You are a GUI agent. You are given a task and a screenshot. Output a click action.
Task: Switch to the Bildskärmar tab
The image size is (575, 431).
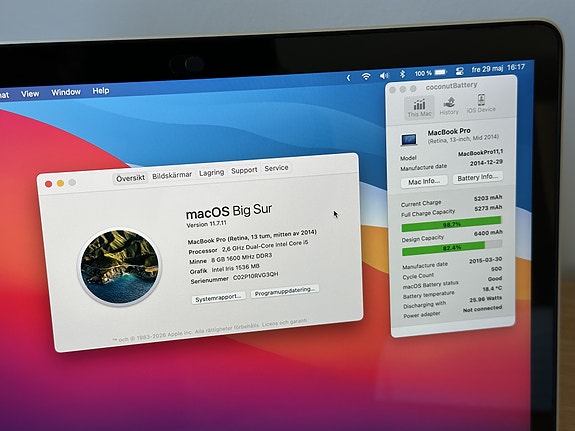point(172,175)
